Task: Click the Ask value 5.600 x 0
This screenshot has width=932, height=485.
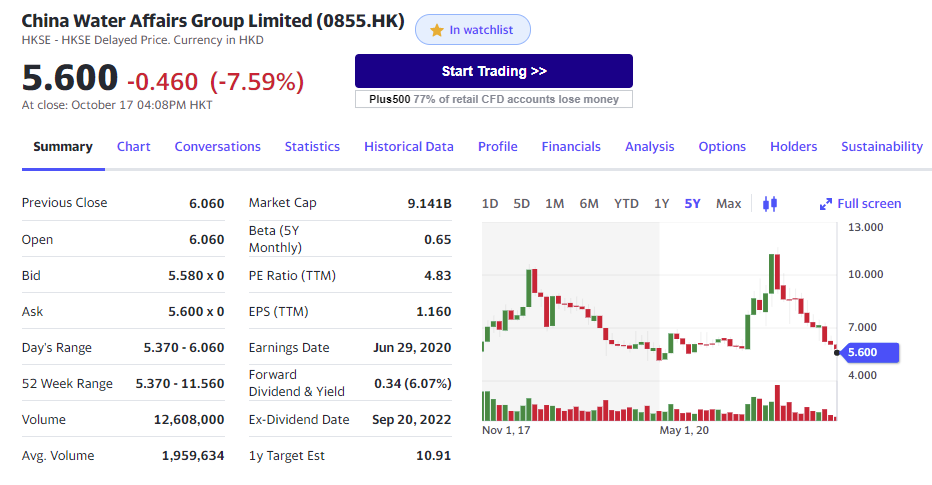Action: pos(196,311)
